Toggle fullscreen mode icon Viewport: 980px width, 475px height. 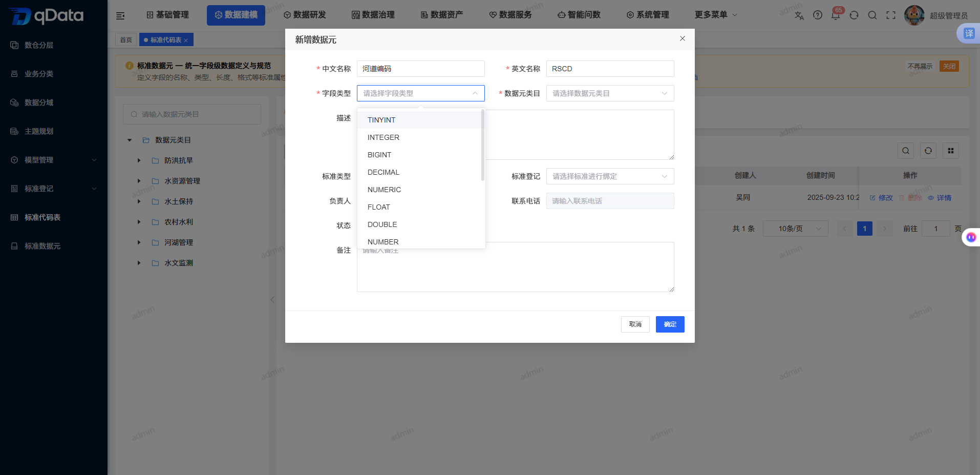(x=891, y=15)
